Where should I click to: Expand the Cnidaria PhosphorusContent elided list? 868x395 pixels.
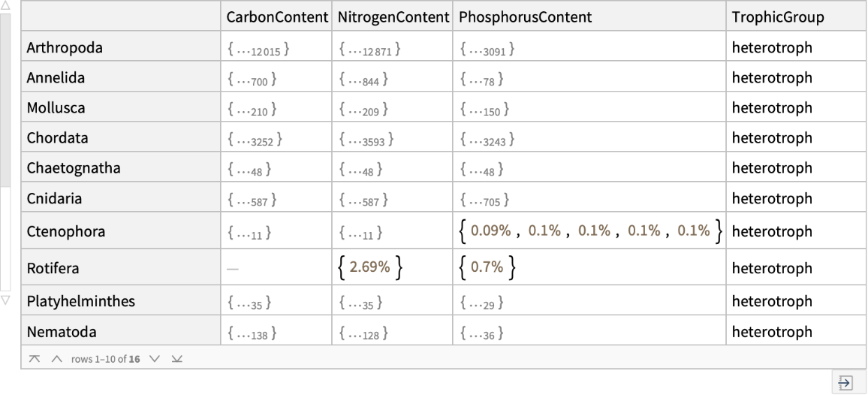tap(483, 201)
